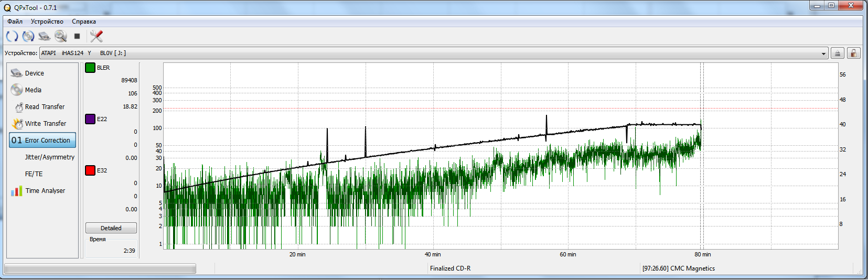Screen dimensions: 868x280
Task: Select Jitter/Asymmetry in the sidebar
Action: pyautogui.click(x=49, y=157)
